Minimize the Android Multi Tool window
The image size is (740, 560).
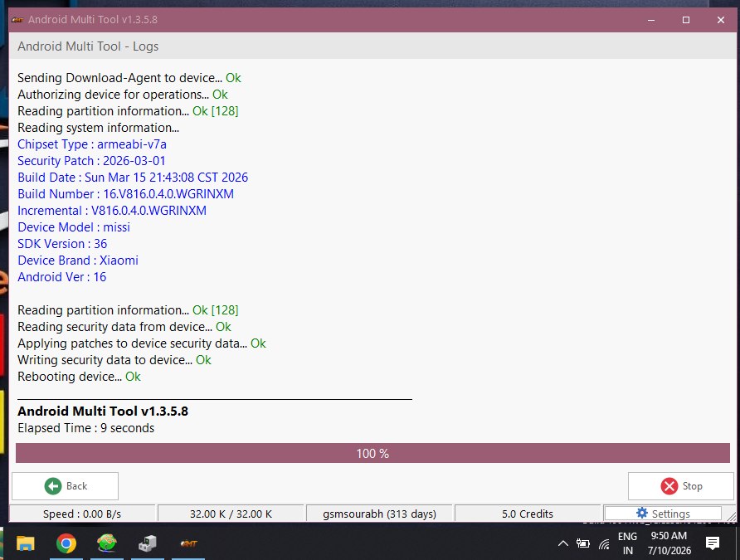pos(651,20)
